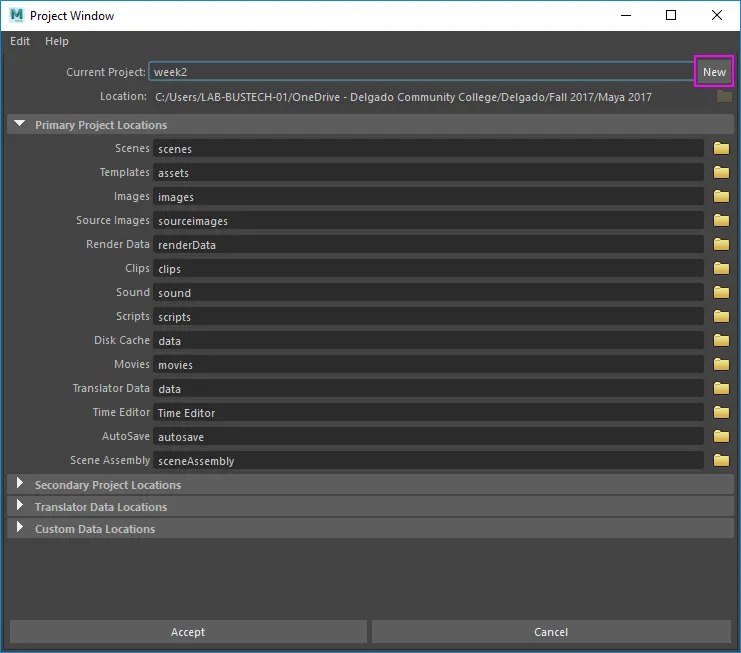Browse folder for Render Data location
Viewport: 741px width, 653px height.
point(721,244)
